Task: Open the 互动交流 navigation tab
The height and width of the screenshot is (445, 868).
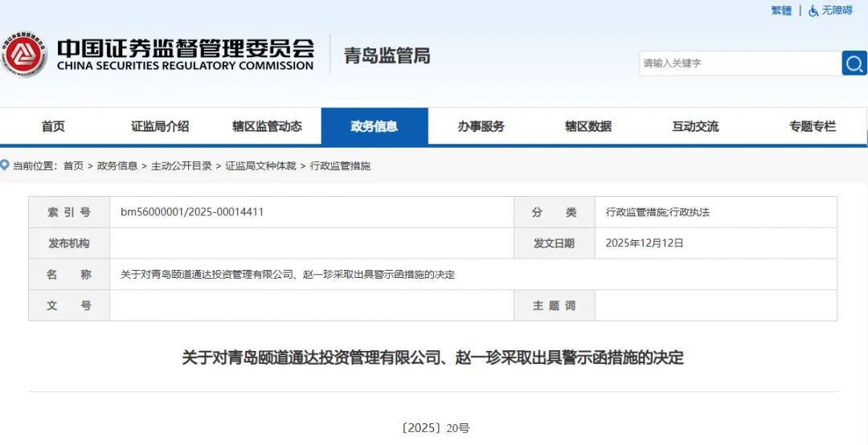Action: pos(695,126)
